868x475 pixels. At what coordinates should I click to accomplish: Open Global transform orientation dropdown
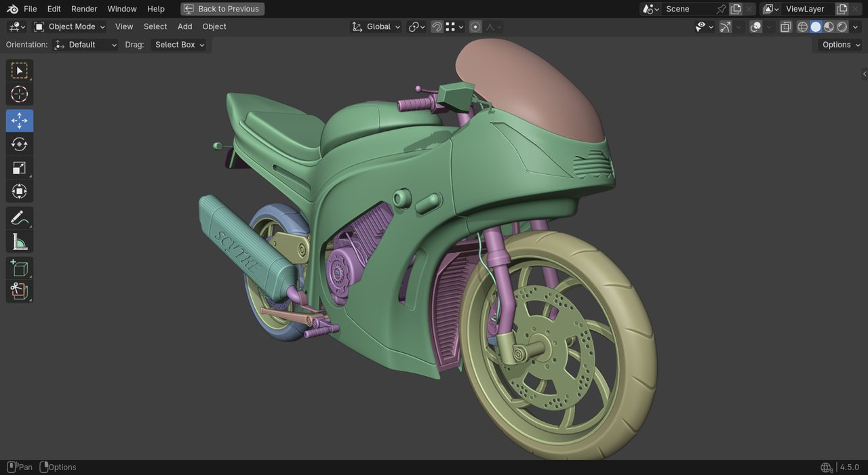(376, 27)
